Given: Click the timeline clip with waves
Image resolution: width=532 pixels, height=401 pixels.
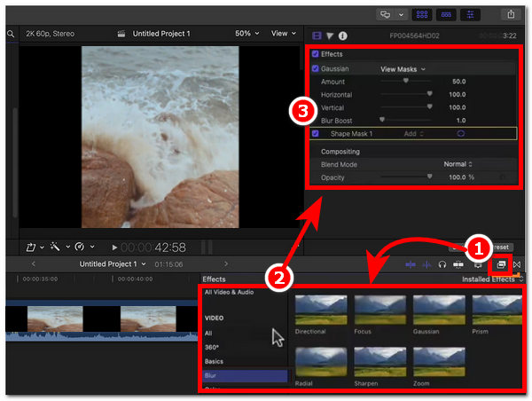Looking at the screenshot, I should click(x=102, y=320).
